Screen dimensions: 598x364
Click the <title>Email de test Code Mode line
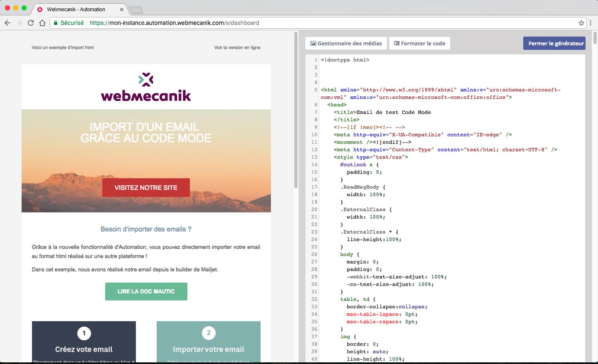tap(382, 112)
